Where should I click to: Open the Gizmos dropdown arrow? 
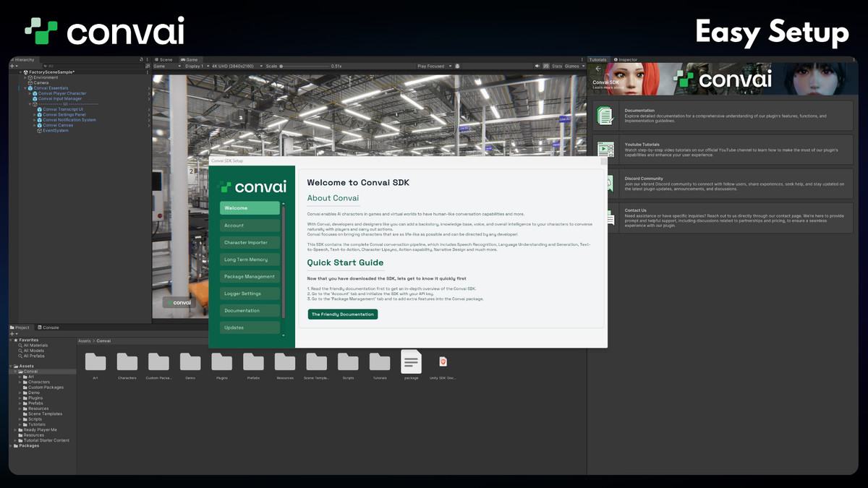(583, 66)
